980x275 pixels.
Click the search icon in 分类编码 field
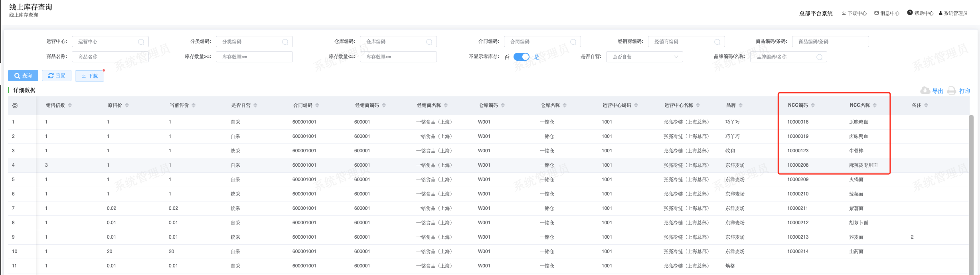[285, 42]
